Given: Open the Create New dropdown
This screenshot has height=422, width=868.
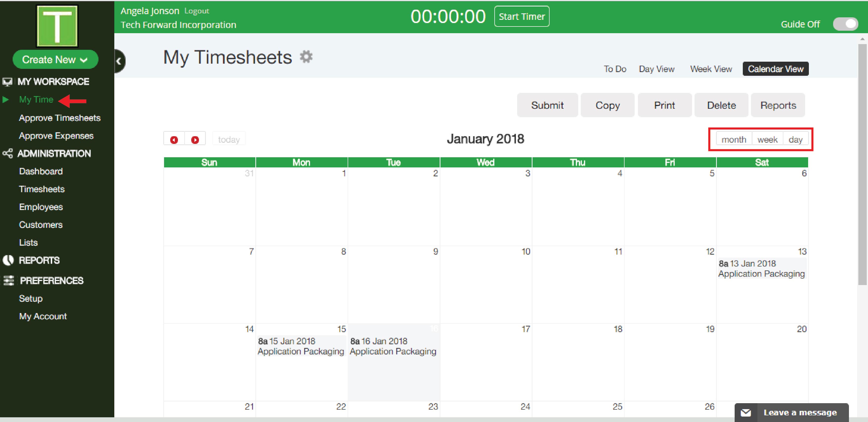Looking at the screenshot, I should (55, 60).
